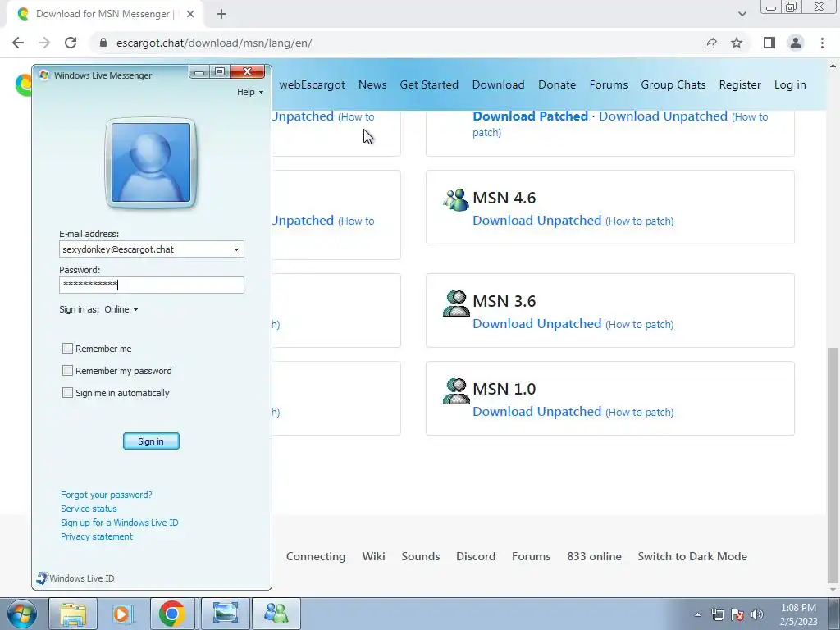Click Switch to Dark Mode in footer
The width and height of the screenshot is (840, 630).
[x=692, y=556]
